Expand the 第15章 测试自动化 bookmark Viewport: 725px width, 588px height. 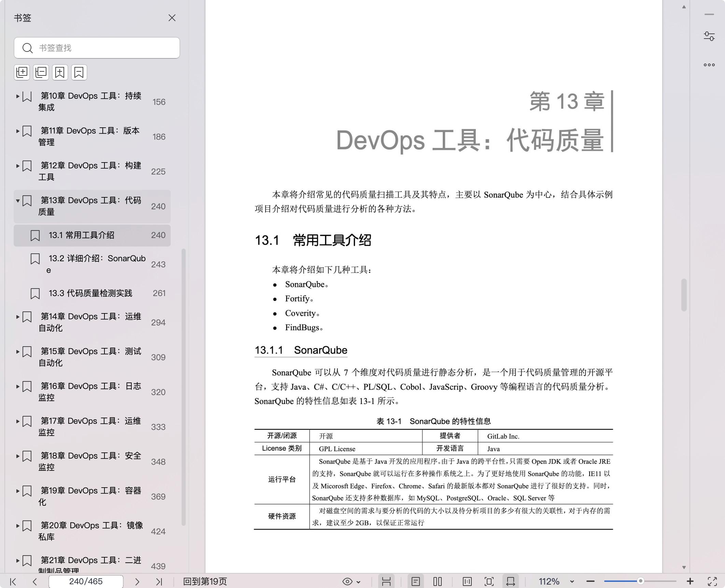click(18, 352)
